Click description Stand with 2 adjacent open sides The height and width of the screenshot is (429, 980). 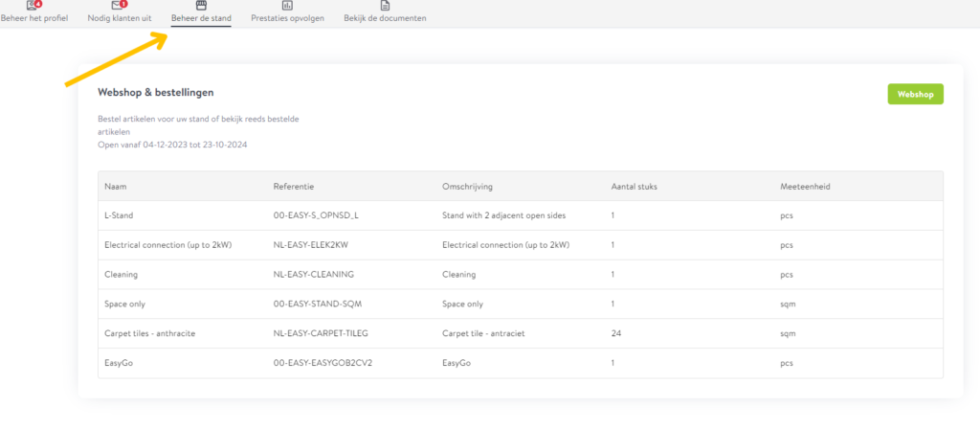click(503, 215)
